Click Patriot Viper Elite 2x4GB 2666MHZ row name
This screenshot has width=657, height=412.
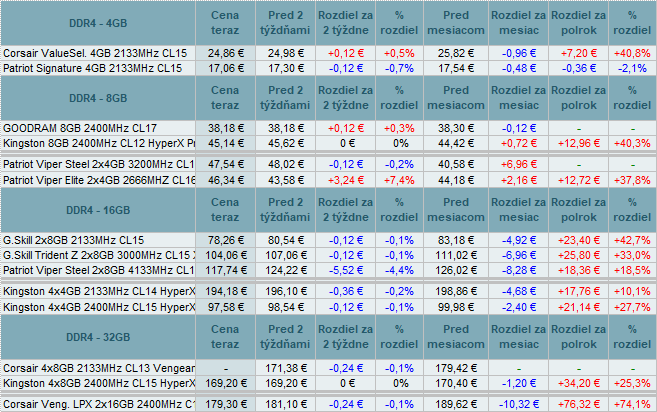pyautogui.click(x=98, y=180)
